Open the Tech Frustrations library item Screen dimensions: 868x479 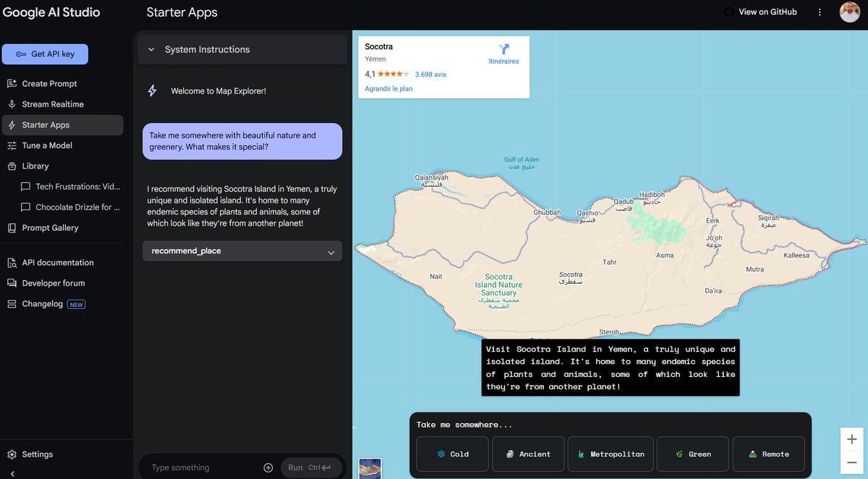[71, 187]
